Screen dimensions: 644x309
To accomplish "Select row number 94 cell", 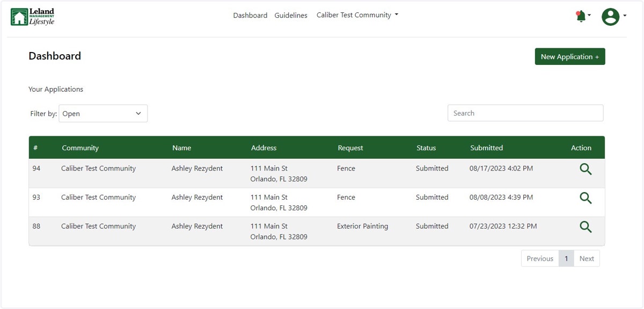I will point(36,168).
